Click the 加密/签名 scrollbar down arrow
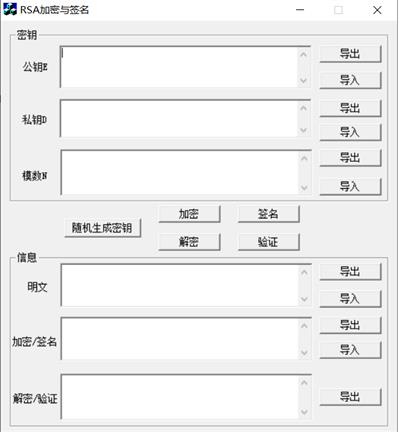The image size is (399, 432). (x=304, y=352)
